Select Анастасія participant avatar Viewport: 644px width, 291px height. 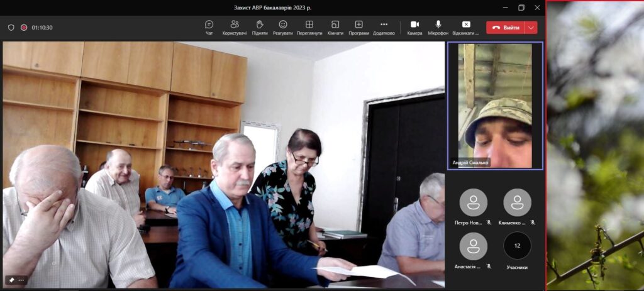coord(473,246)
